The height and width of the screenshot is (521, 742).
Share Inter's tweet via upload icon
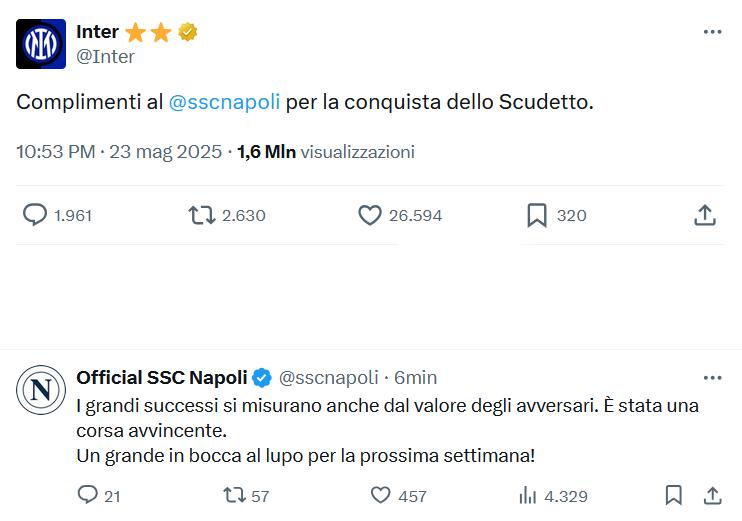pyautogui.click(x=705, y=215)
